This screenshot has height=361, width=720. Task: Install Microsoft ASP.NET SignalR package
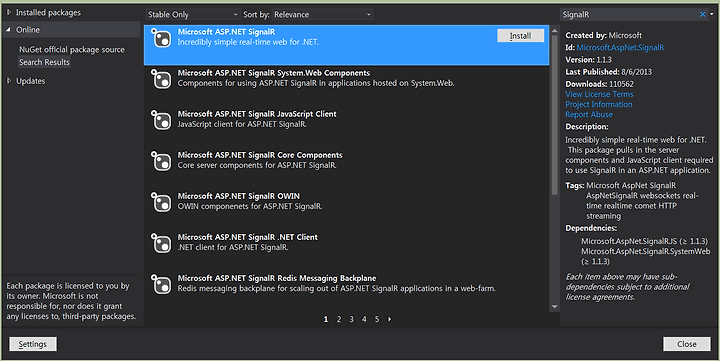520,36
